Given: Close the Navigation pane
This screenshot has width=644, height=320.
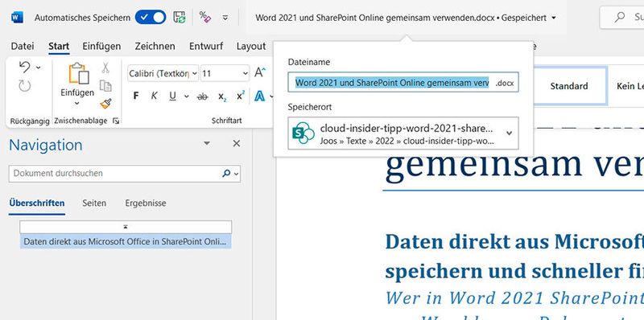Looking at the screenshot, I should (236, 143).
